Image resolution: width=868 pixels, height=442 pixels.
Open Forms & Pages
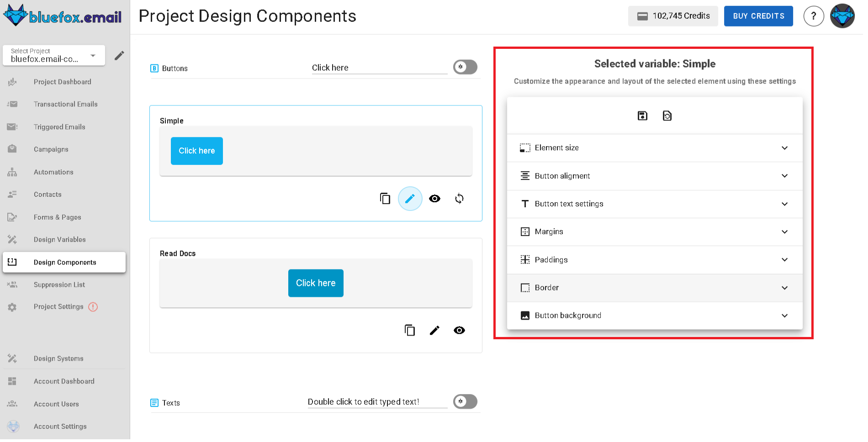tap(58, 218)
